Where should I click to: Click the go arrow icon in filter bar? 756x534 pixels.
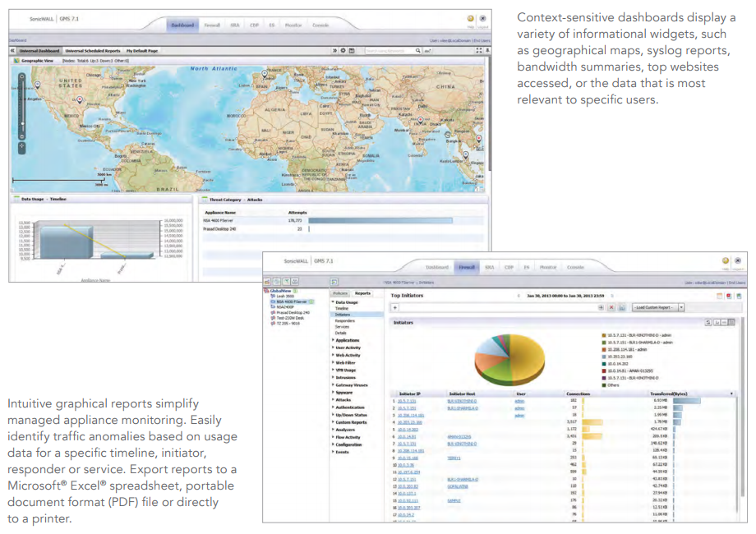601,307
